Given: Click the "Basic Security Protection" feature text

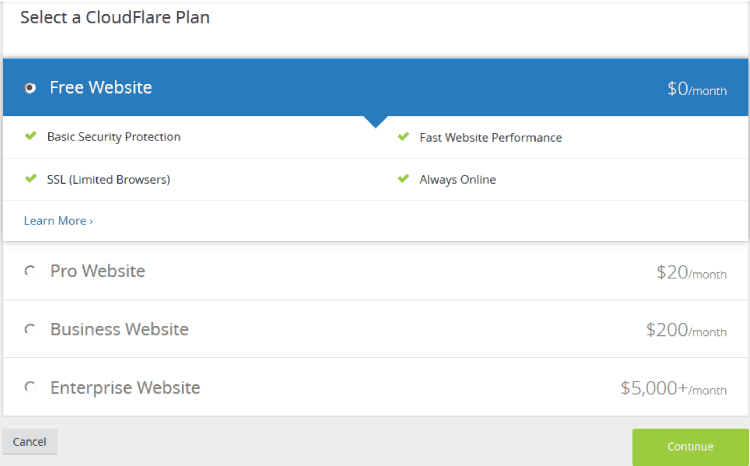Looking at the screenshot, I should pos(114,137).
